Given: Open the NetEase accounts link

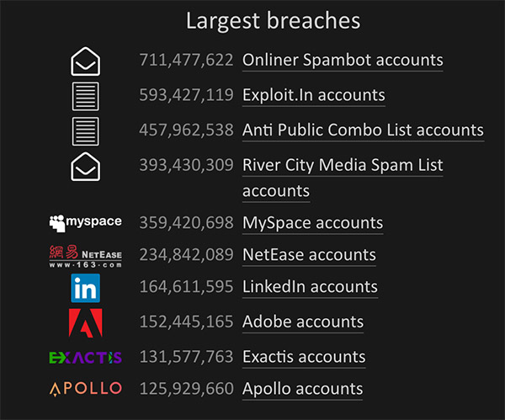Looking at the screenshot, I should [309, 255].
